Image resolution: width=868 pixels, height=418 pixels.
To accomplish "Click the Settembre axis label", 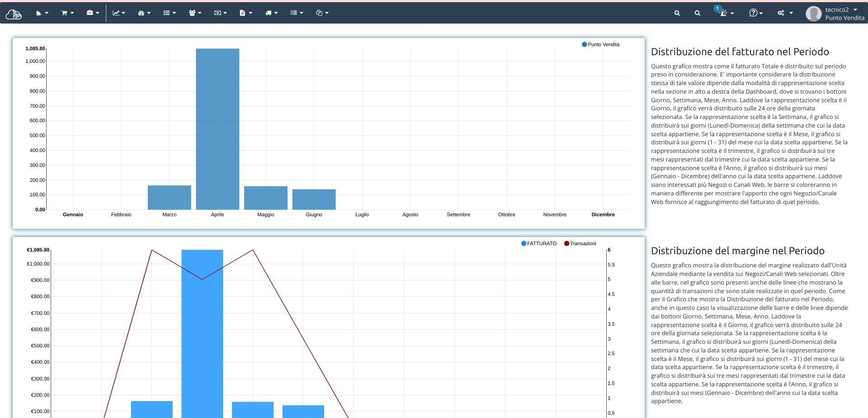I will click(458, 214).
